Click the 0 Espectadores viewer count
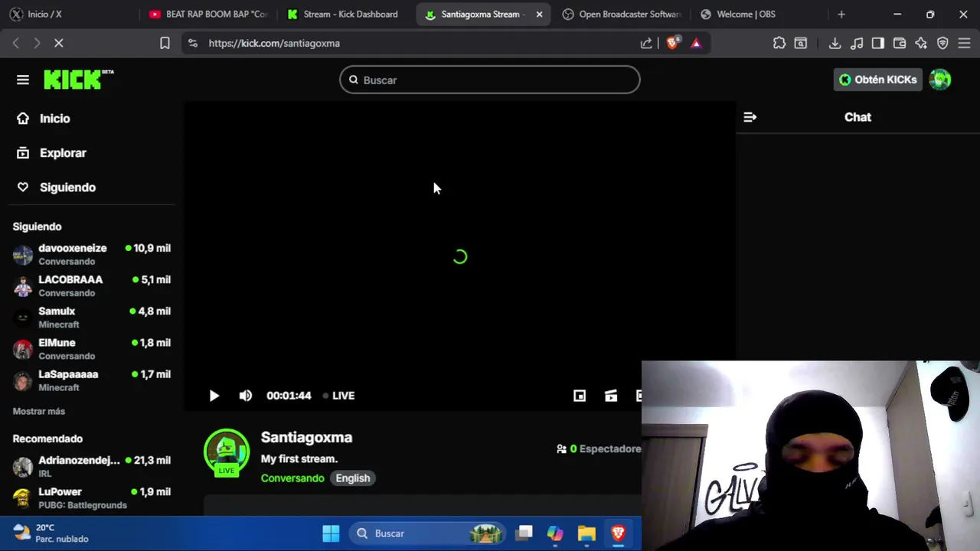 [599, 448]
